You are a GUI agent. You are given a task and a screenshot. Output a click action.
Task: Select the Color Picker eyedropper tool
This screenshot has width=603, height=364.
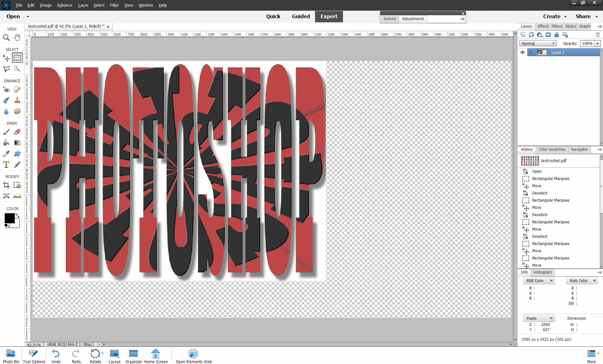[6, 154]
